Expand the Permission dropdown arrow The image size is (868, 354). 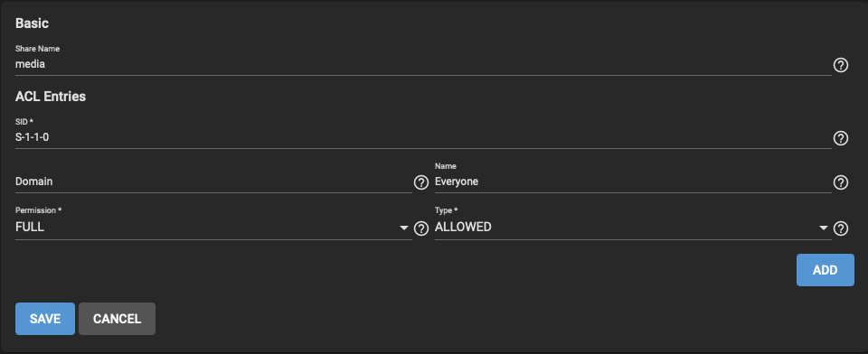click(x=404, y=228)
